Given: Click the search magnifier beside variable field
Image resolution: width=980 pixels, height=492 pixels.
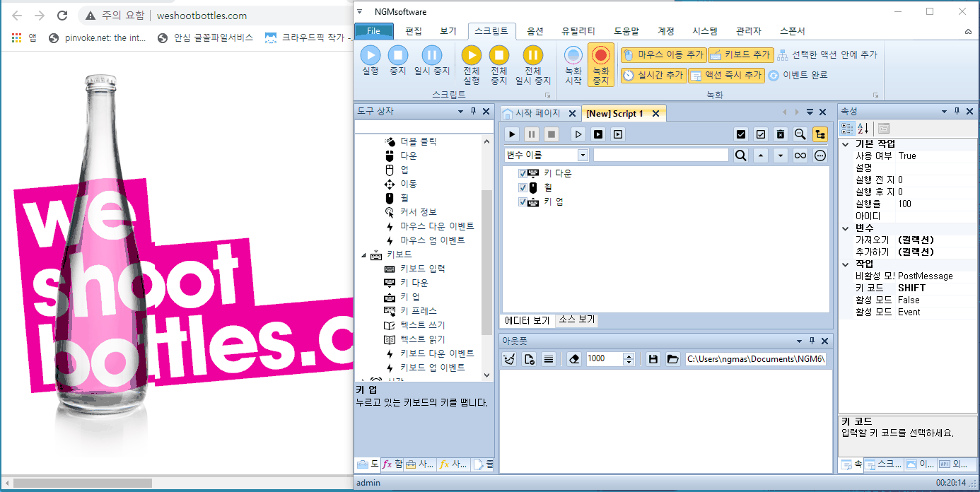Looking at the screenshot, I should click(740, 156).
